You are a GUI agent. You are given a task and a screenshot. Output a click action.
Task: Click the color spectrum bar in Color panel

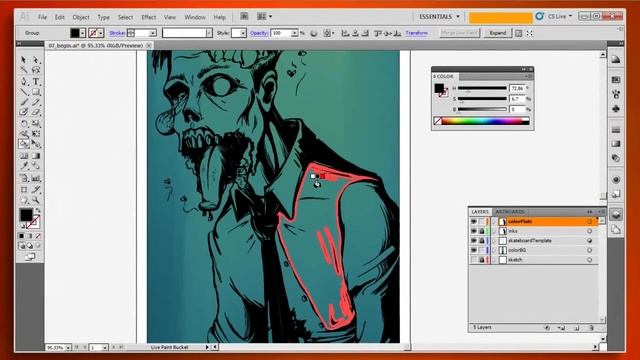(482, 121)
